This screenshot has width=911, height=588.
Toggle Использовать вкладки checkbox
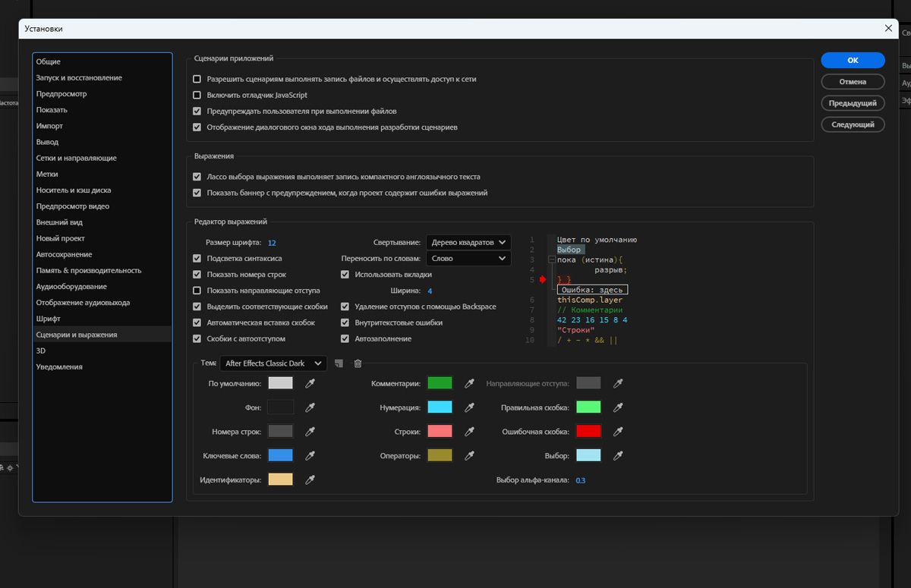point(345,274)
